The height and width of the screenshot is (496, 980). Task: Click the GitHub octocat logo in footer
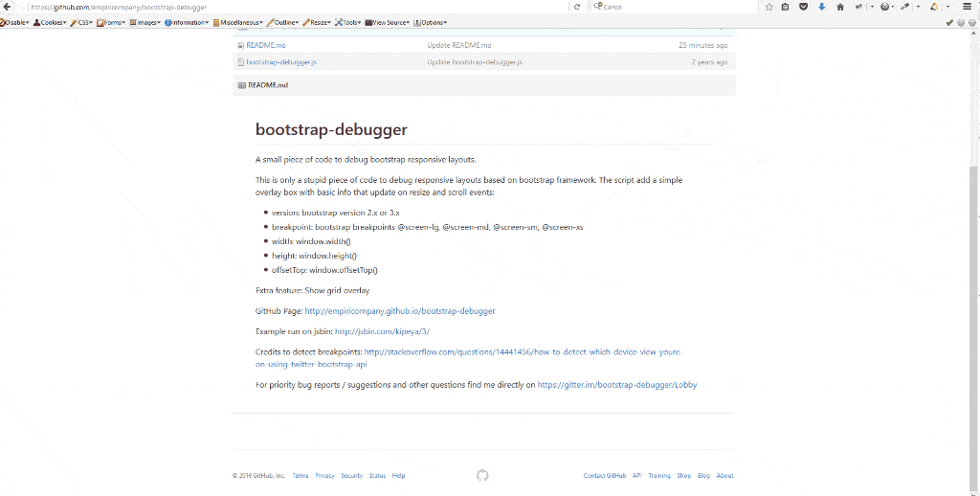click(482, 475)
